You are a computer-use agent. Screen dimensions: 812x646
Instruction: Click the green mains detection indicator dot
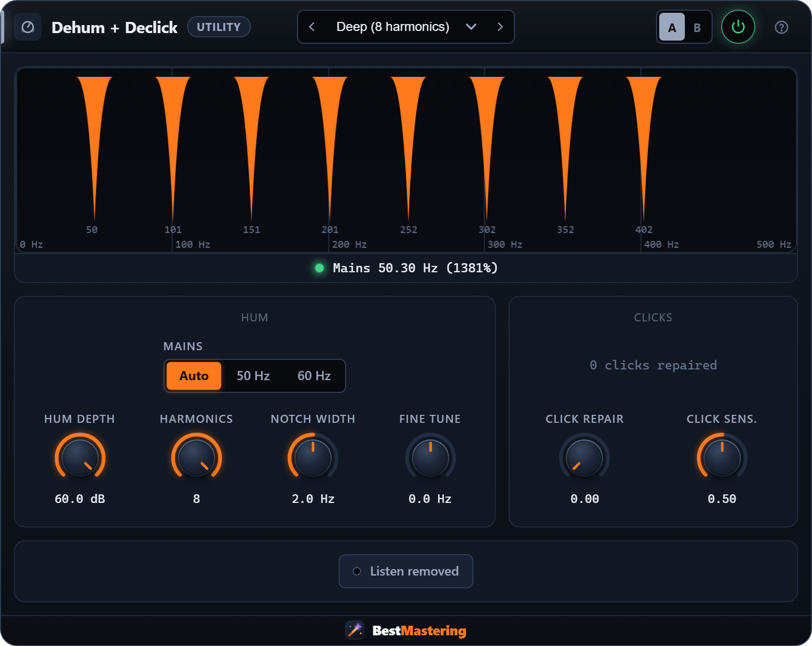point(319,268)
